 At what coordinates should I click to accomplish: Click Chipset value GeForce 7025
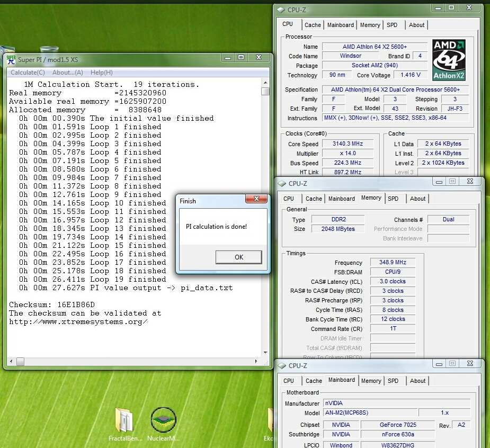(x=398, y=425)
